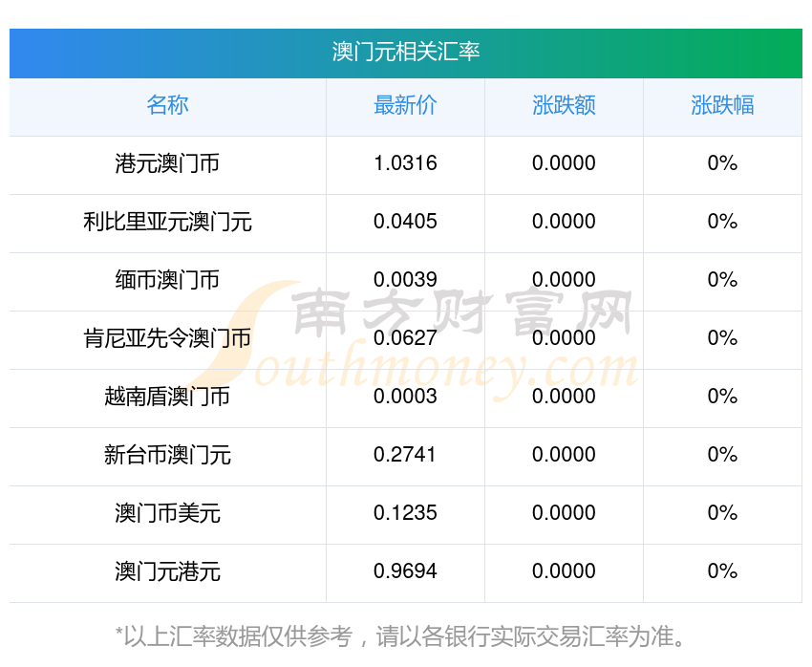Click 0% change in 缅币澳门币 row
This screenshot has width=812, height=667.
(722, 280)
